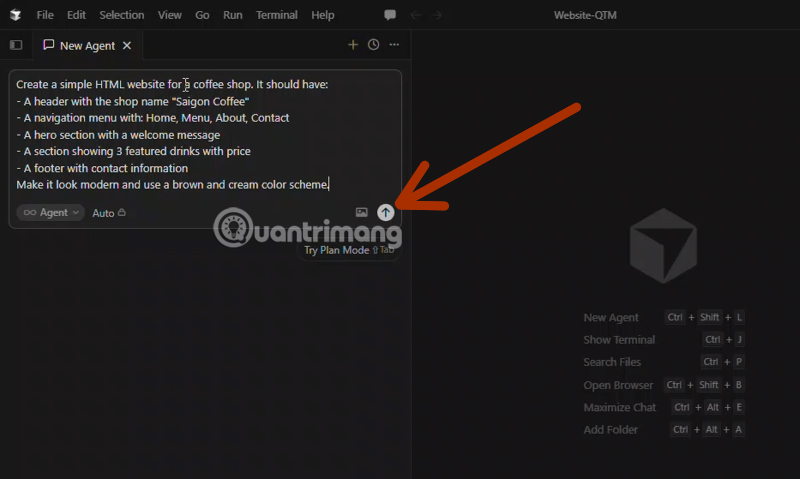Click the Search Files shortcut label
800x479 pixels.
(612, 362)
